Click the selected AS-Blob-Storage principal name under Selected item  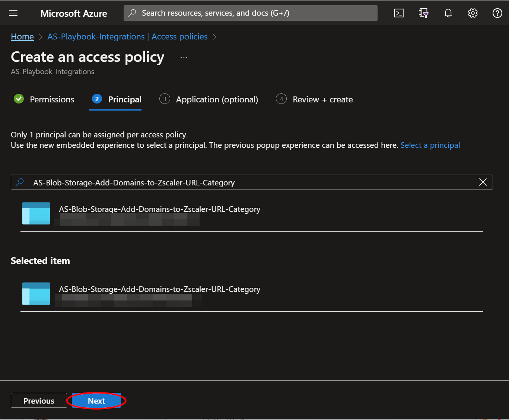coord(159,289)
